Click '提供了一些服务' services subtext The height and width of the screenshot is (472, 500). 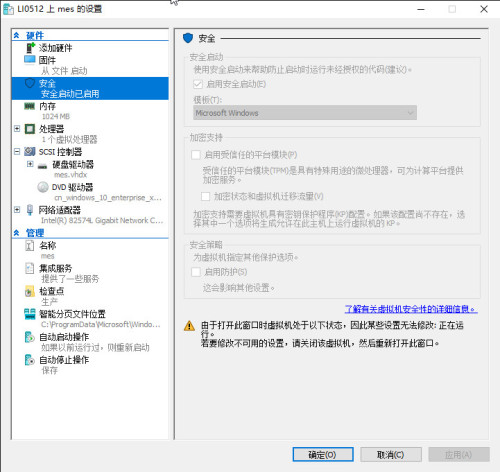(70, 279)
